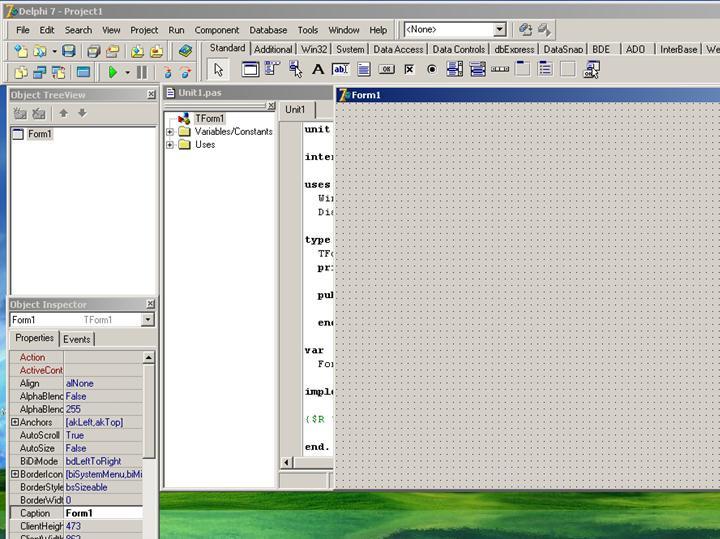Image resolution: width=720 pixels, height=539 pixels.
Task: Click the Pause toolbar button
Action: point(142,72)
